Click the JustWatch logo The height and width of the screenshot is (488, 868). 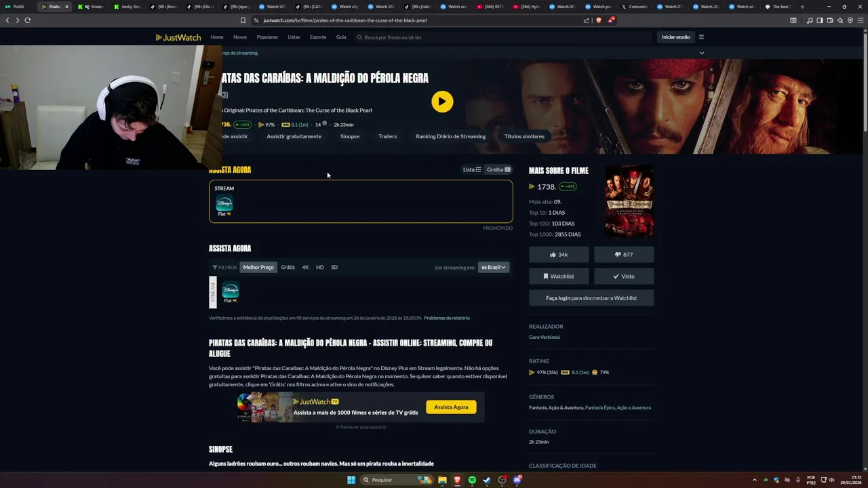click(178, 37)
